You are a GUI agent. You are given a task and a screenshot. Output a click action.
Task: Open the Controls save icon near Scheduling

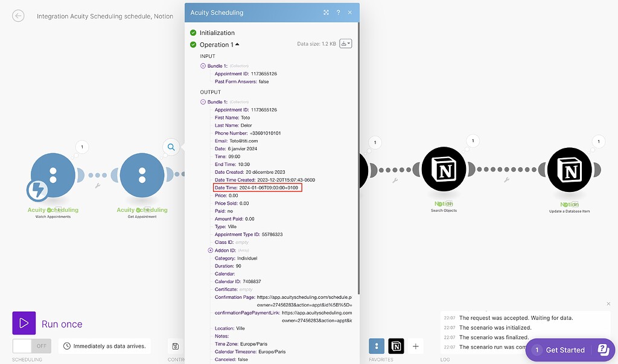click(175, 346)
